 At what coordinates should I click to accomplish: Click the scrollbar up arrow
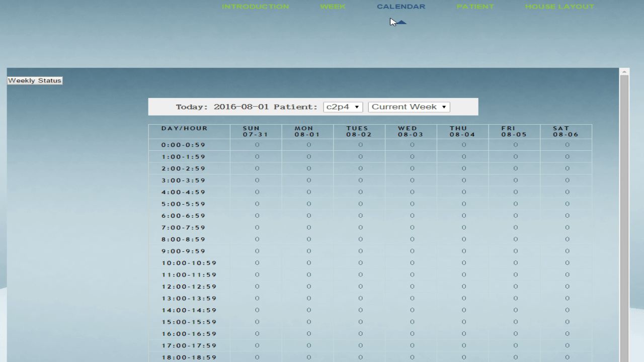[x=624, y=71]
